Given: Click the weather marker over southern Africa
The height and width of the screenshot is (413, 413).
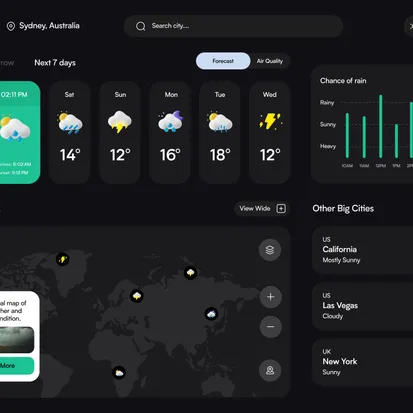Looking at the screenshot, I should (119, 372).
